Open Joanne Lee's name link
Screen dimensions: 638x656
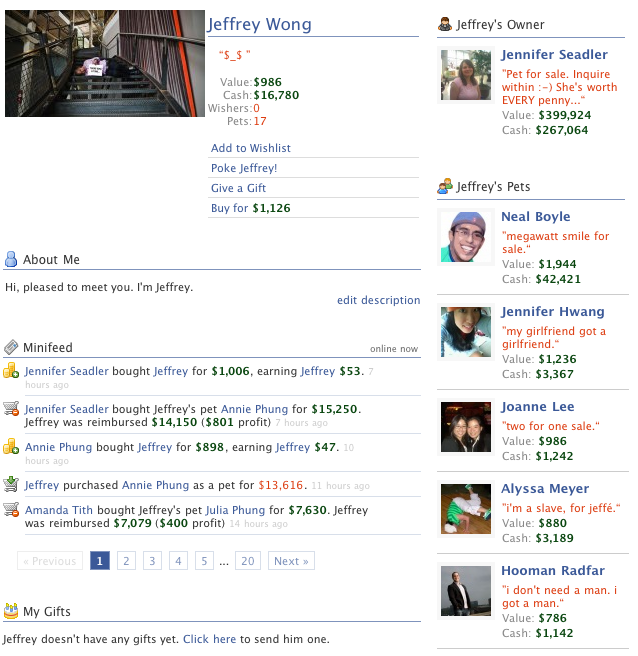538,406
